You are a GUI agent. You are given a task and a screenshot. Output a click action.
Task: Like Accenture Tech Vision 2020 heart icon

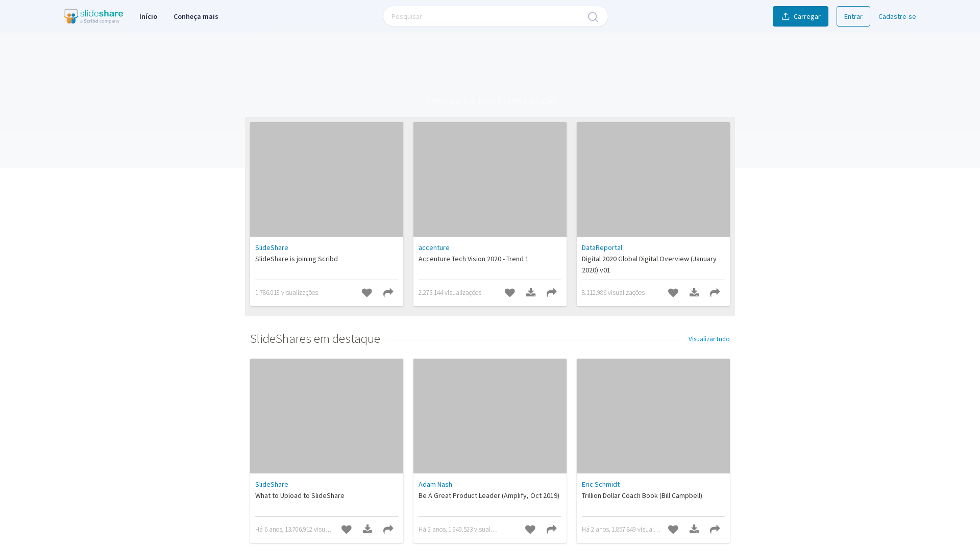tap(510, 293)
